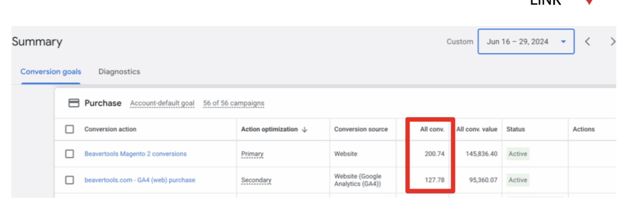Open Beavertools Magento 2 conversions link
The width and height of the screenshot is (644, 198).
coord(135,154)
